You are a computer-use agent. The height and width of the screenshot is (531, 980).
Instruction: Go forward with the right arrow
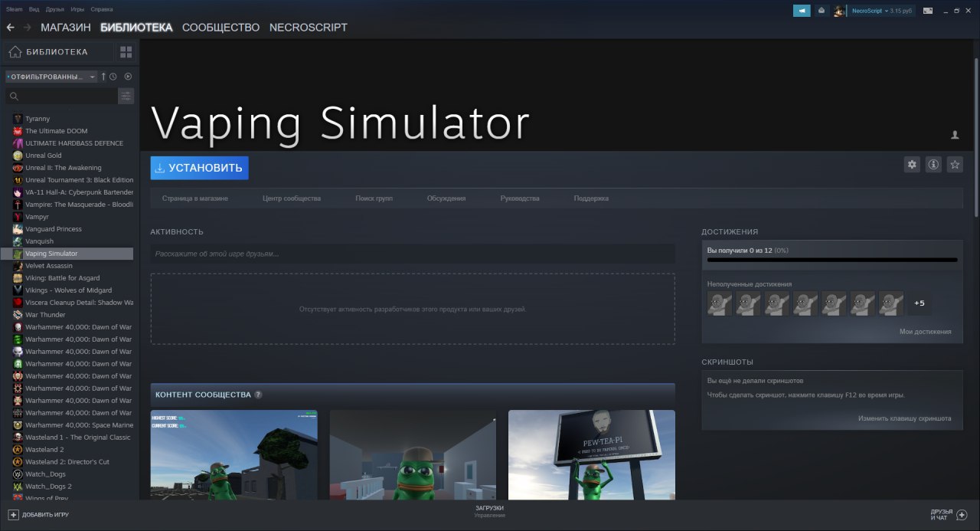point(28,28)
